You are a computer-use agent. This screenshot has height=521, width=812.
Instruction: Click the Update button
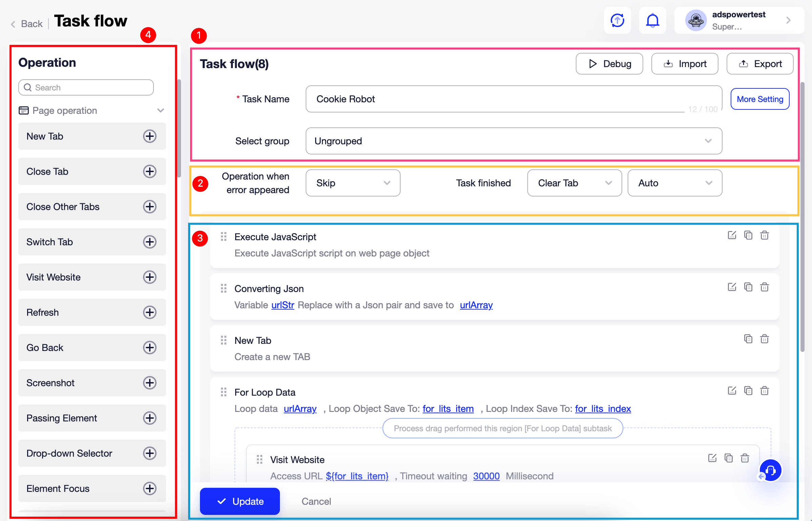240,501
